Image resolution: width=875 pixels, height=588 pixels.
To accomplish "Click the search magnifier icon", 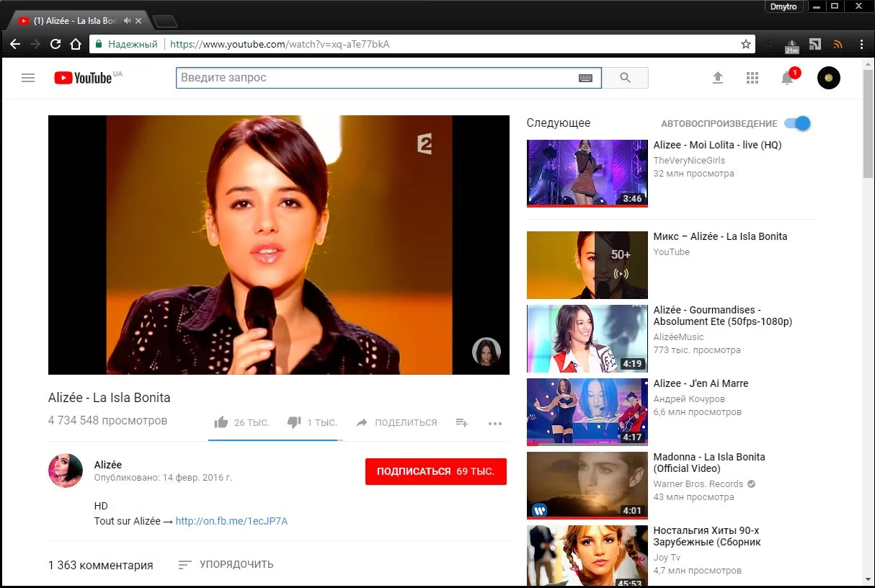I will coord(624,77).
